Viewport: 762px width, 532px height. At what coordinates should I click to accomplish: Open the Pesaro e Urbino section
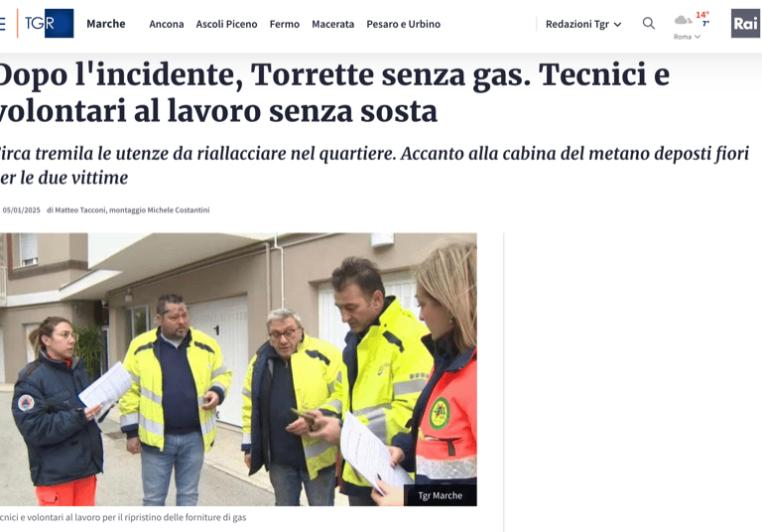[404, 24]
